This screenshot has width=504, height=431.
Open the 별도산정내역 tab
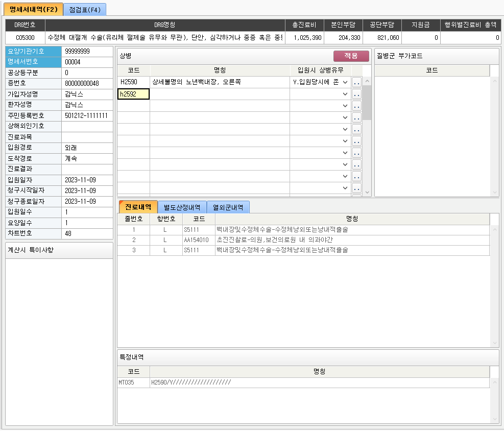pyautogui.click(x=182, y=207)
